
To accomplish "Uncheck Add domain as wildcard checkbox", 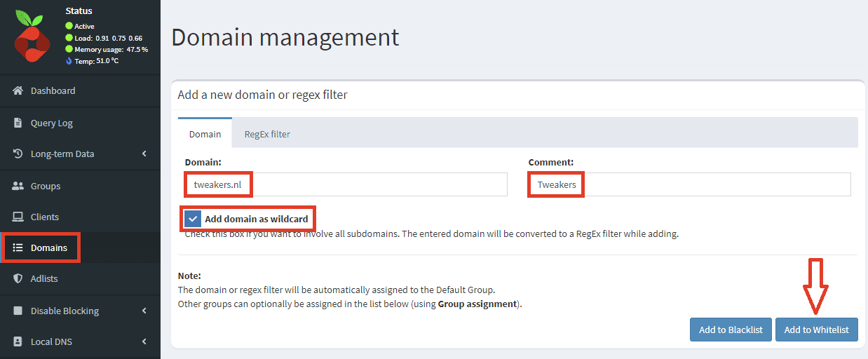I will pos(193,219).
